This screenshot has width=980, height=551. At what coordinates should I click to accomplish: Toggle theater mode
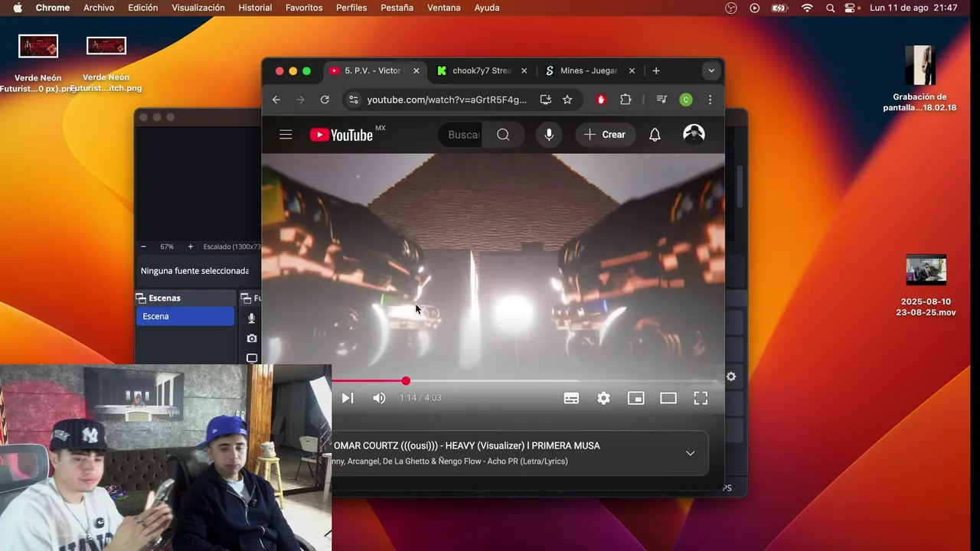point(668,398)
